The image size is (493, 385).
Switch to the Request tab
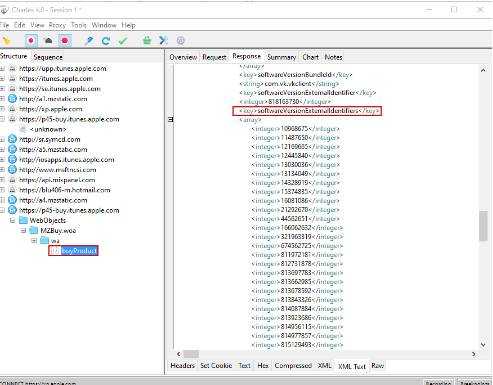pyautogui.click(x=214, y=57)
